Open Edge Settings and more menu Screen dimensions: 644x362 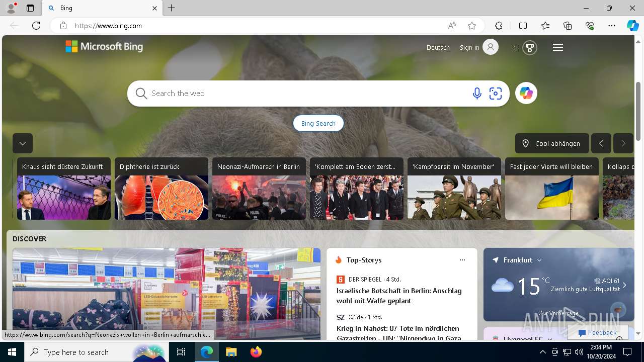pyautogui.click(x=612, y=26)
